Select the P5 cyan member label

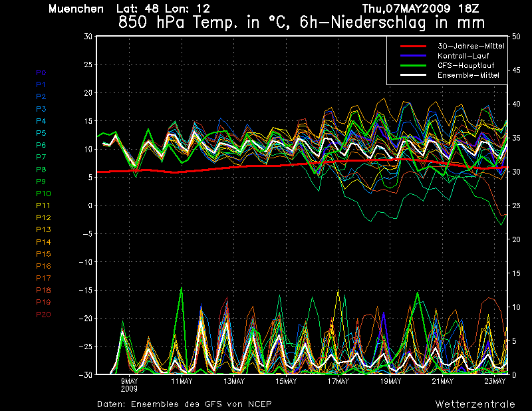[x=41, y=133]
